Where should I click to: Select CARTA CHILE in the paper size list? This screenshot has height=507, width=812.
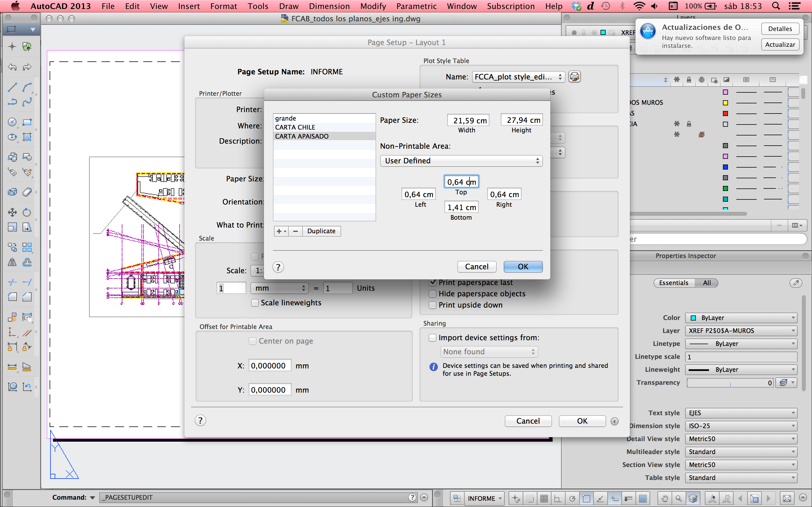[295, 127]
